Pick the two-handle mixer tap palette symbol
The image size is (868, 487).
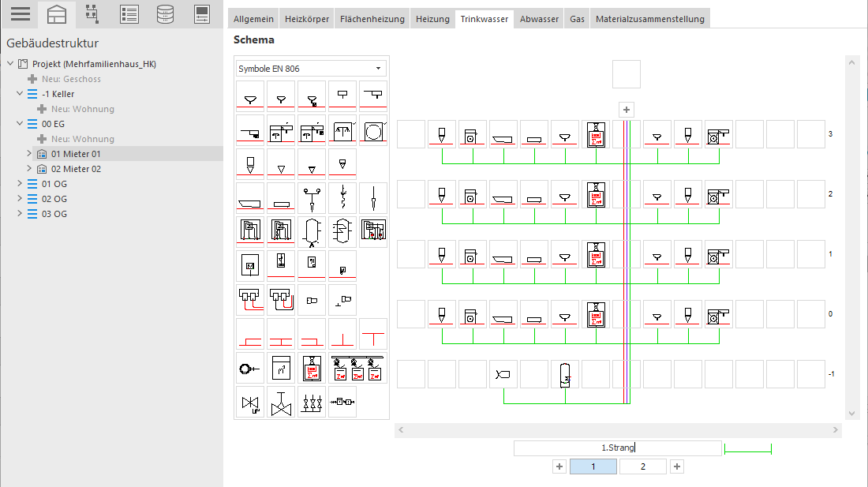(312, 198)
